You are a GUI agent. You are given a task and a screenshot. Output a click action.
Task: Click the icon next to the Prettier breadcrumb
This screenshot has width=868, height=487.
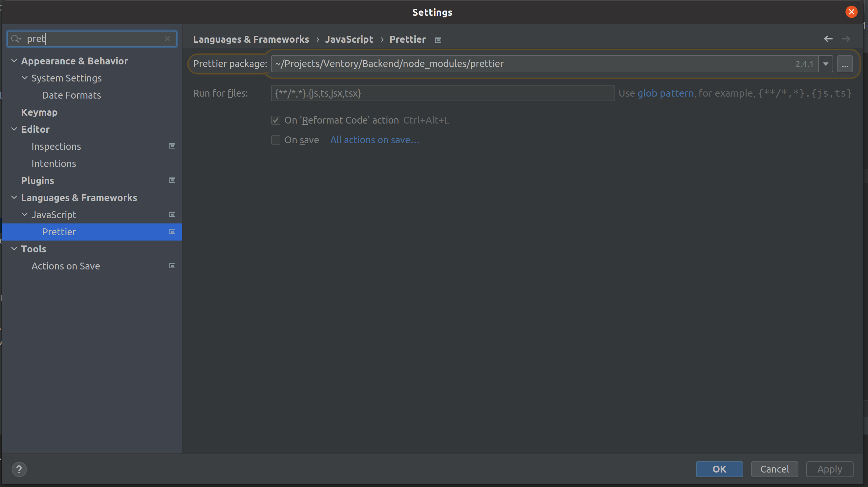438,40
